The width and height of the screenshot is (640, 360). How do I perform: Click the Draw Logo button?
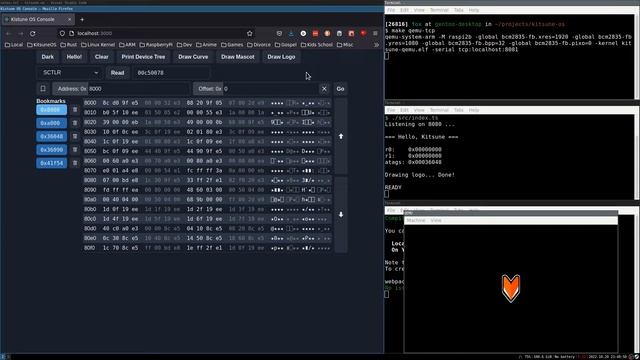(281, 57)
